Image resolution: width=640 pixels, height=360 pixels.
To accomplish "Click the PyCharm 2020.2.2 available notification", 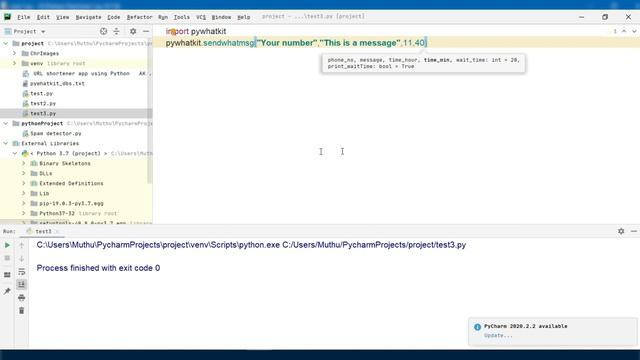I will [x=525, y=326].
